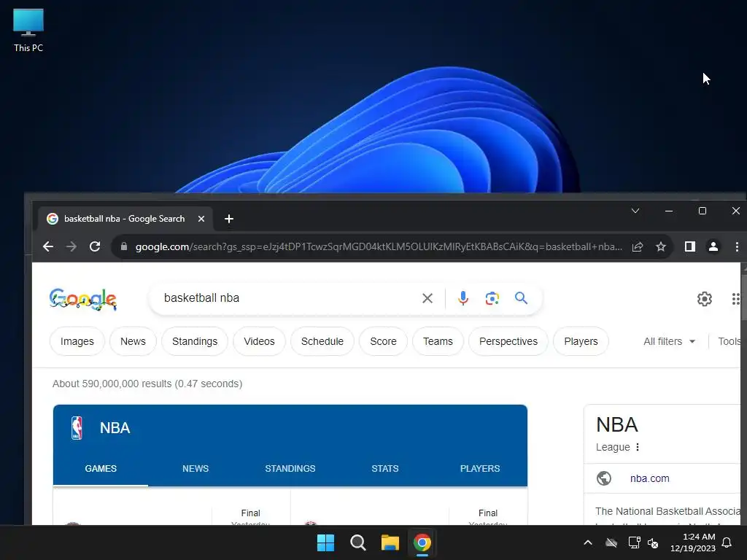
Task: Open Chrome's side panel
Action: coord(690,246)
